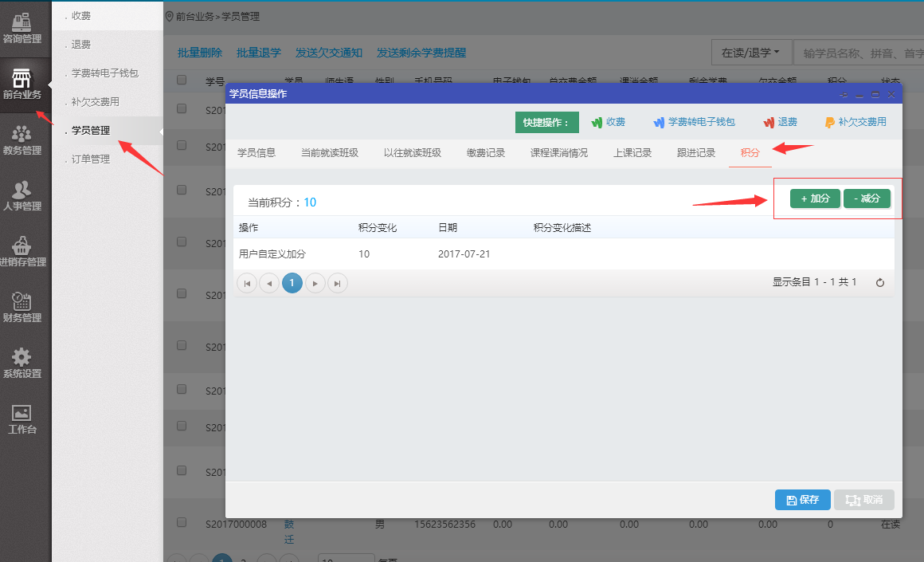Pin the 学员信息操作 dialog
924x562 pixels.
pos(844,94)
